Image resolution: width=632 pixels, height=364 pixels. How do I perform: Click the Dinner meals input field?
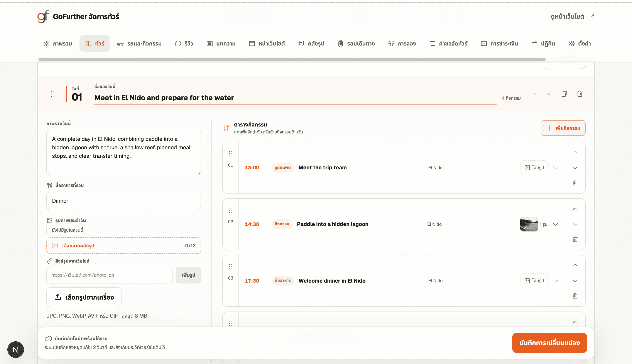(123, 201)
